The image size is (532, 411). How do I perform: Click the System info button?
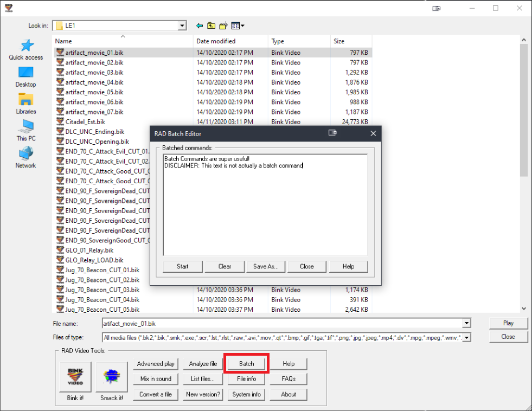pyautogui.click(x=247, y=394)
